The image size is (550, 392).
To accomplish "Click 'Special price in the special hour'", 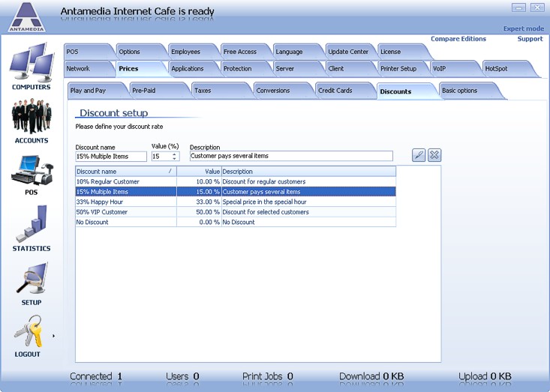I will click(x=264, y=202).
